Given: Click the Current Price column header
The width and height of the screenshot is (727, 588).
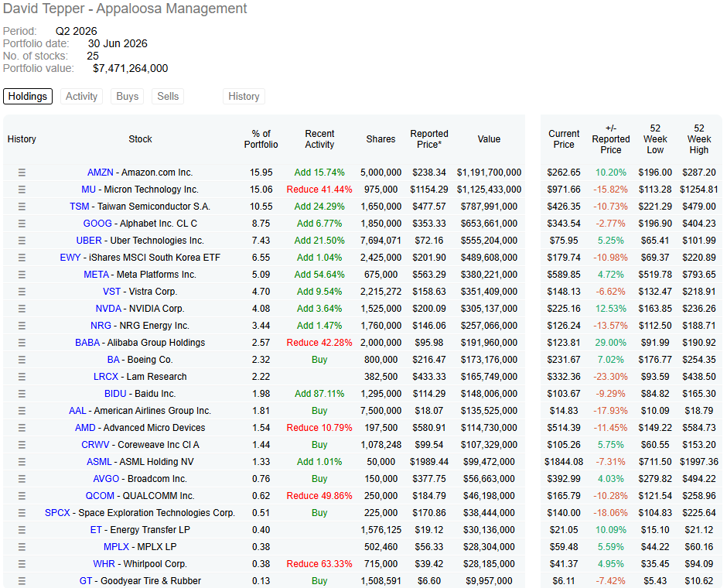Looking at the screenshot, I should click(x=564, y=139).
